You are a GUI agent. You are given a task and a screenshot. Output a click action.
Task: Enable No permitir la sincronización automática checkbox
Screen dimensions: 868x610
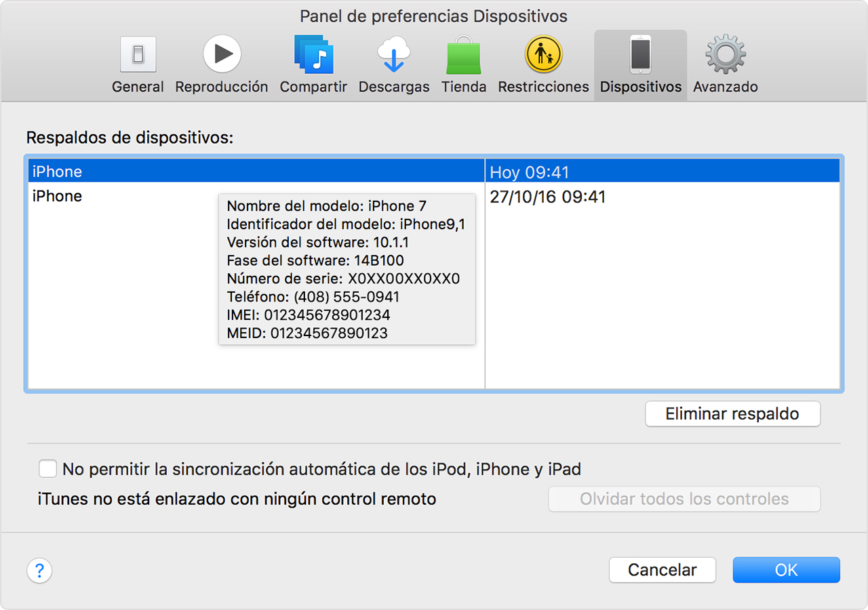click(x=47, y=469)
